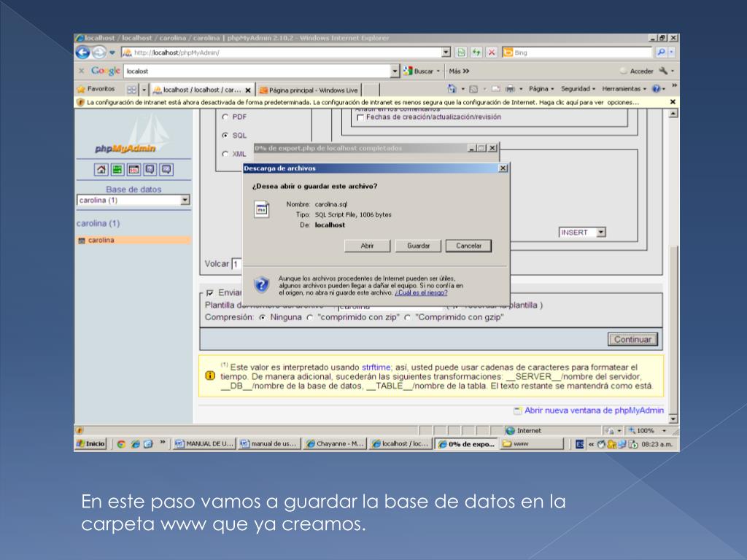Open the ¿Cuál es el riesgo? link
The height and width of the screenshot is (560, 747).
pyautogui.click(x=421, y=293)
